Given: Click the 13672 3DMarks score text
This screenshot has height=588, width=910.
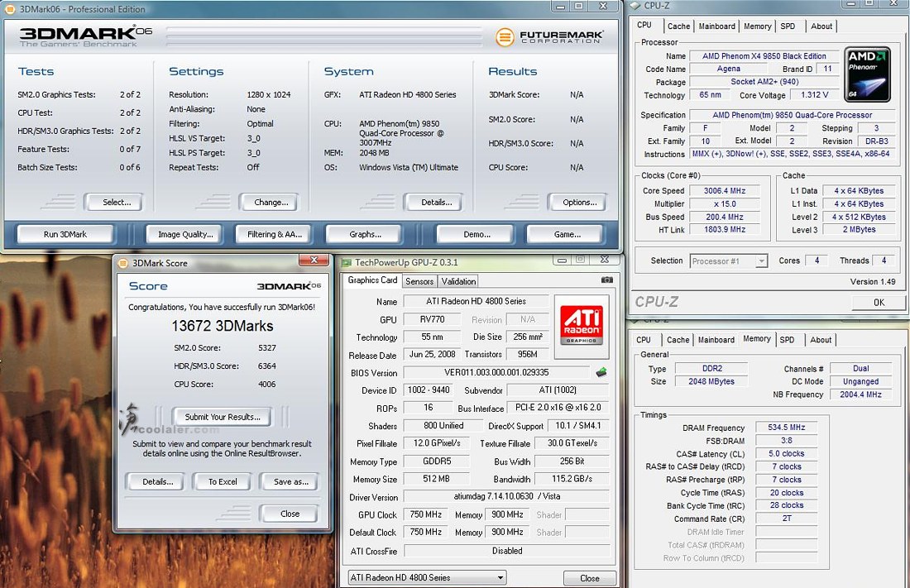Looking at the screenshot, I should click(223, 326).
